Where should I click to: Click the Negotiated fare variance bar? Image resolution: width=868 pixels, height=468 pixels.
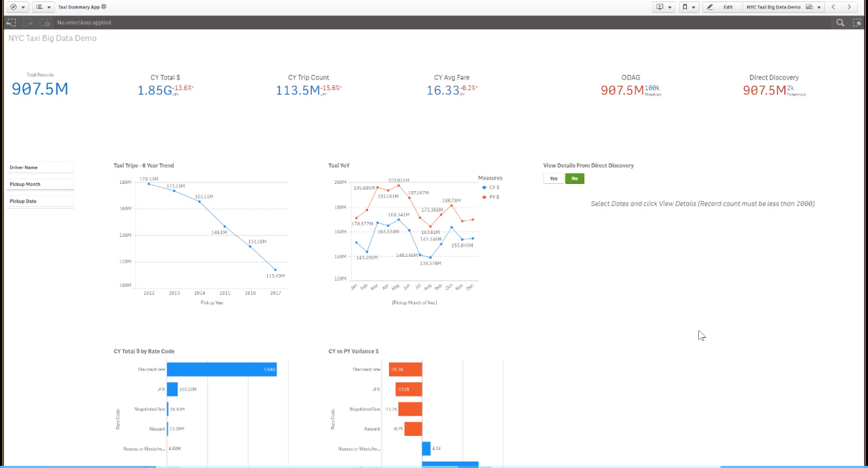coord(410,409)
